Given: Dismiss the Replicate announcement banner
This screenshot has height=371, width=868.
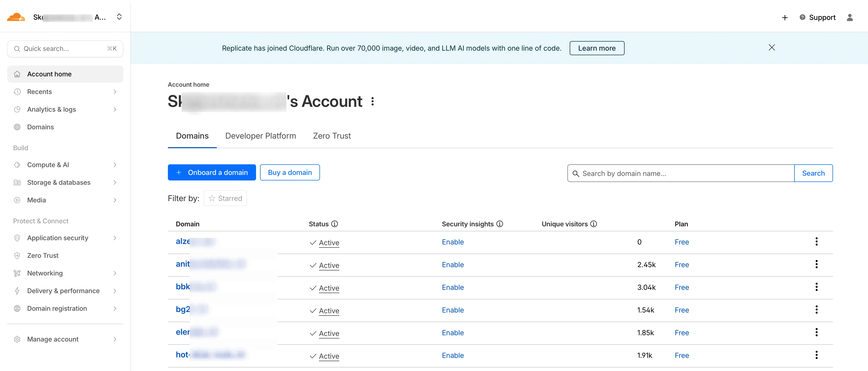Looking at the screenshot, I should 772,48.
